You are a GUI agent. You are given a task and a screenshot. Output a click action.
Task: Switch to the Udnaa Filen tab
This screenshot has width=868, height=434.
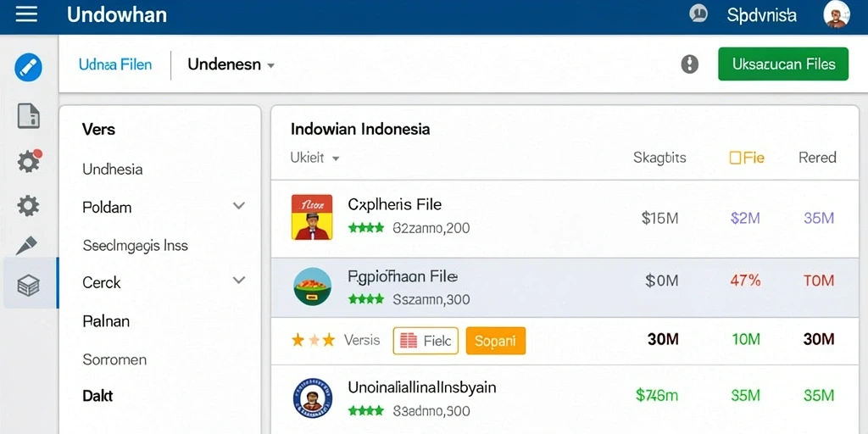coord(115,64)
